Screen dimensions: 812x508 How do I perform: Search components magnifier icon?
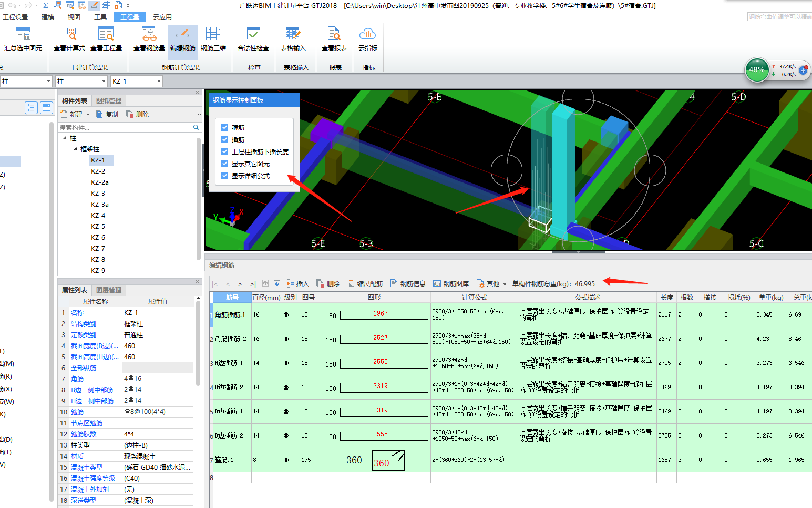196,127
